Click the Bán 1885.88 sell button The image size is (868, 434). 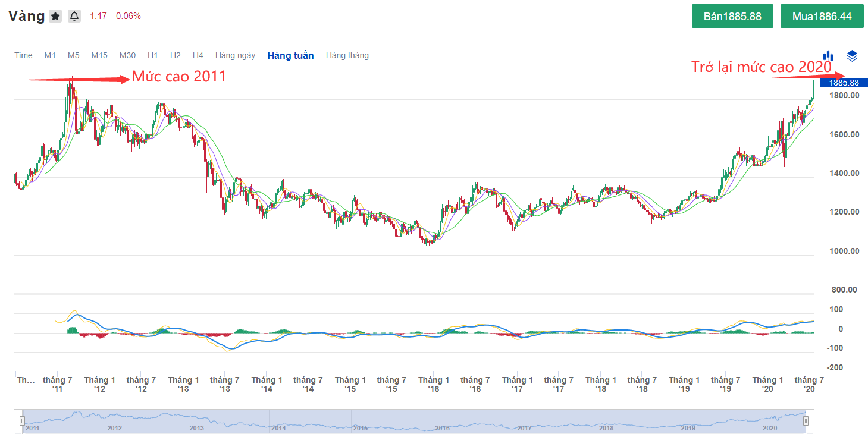coord(732,16)
